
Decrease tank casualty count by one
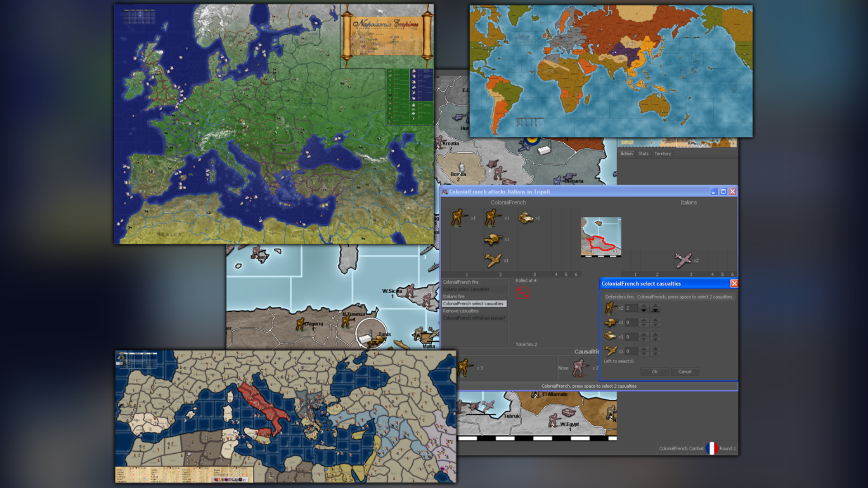click(x=644, y=339)
